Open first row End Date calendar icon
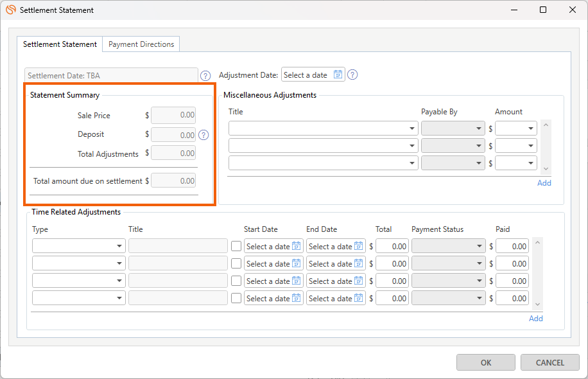 pos(359,246)
